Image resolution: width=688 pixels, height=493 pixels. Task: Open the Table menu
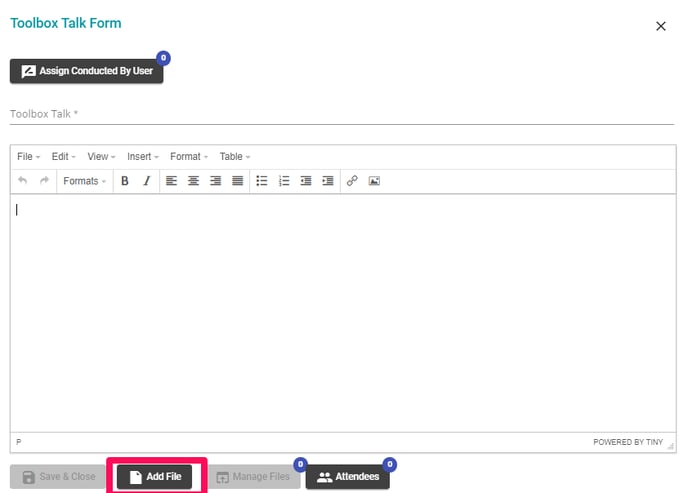pyautogui.click(x=235, y=157)
